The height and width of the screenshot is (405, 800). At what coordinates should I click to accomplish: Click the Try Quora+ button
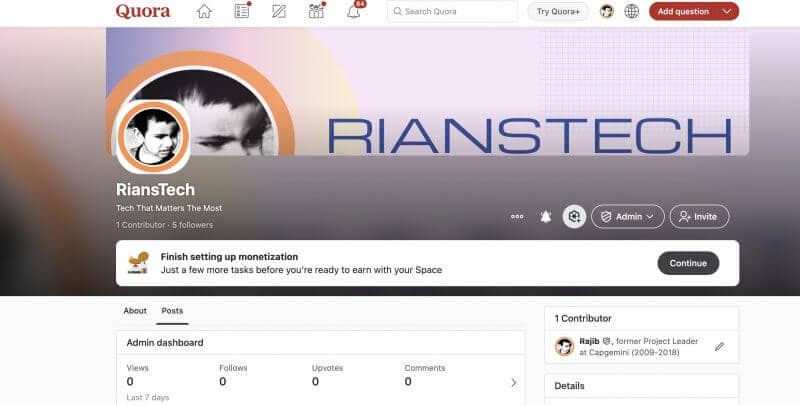coord(558,11)
